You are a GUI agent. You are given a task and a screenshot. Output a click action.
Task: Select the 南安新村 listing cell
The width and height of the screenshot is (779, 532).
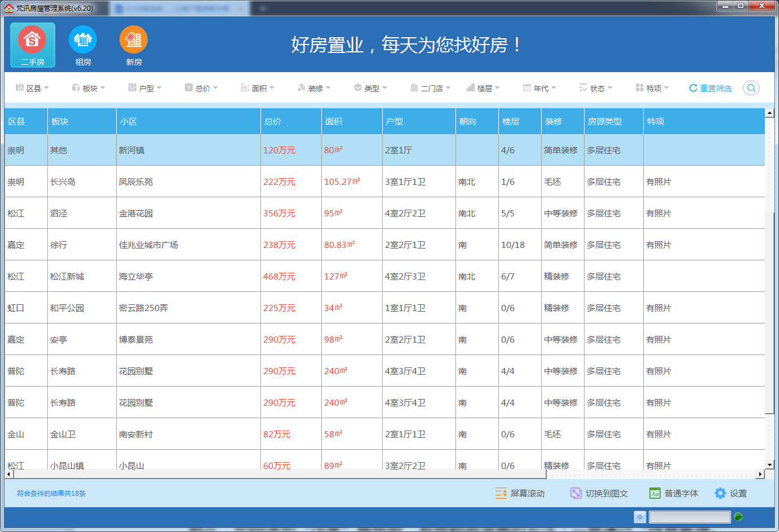(188, 434)
